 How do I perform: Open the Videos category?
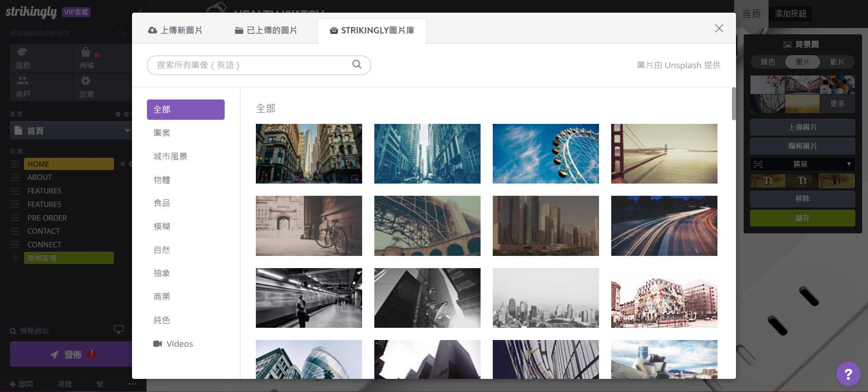(x=173, y=344)
